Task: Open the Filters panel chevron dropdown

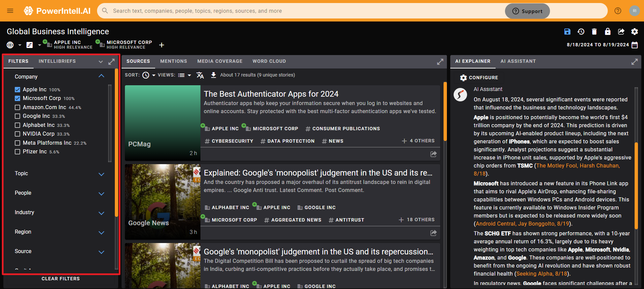Action: tap(101, 62)
